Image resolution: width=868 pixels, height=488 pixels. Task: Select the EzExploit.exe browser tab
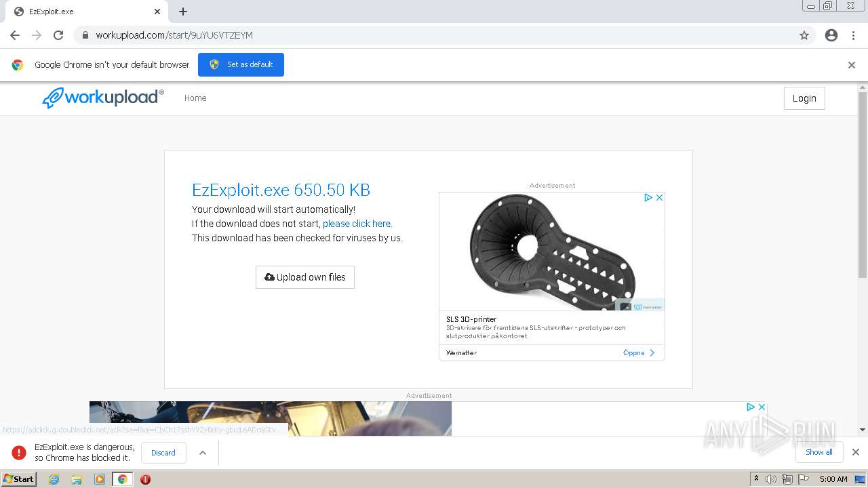pos(81,12)
